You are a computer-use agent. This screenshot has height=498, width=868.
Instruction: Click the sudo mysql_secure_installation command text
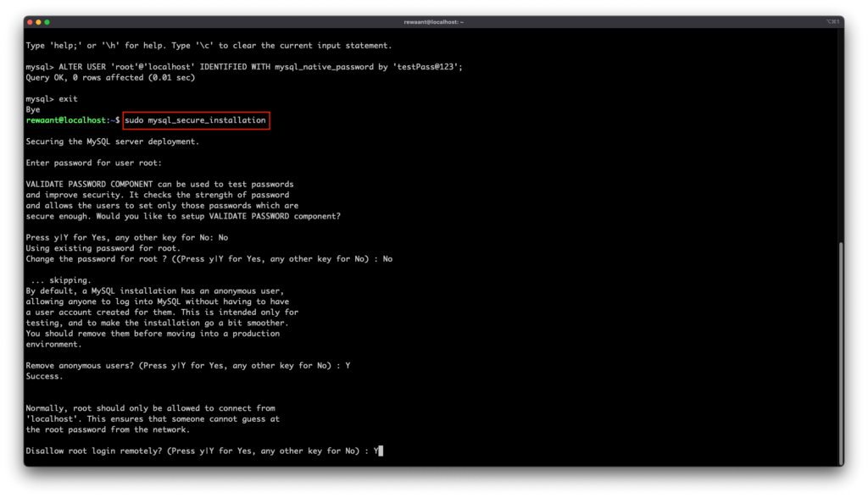tap(196, 120)
